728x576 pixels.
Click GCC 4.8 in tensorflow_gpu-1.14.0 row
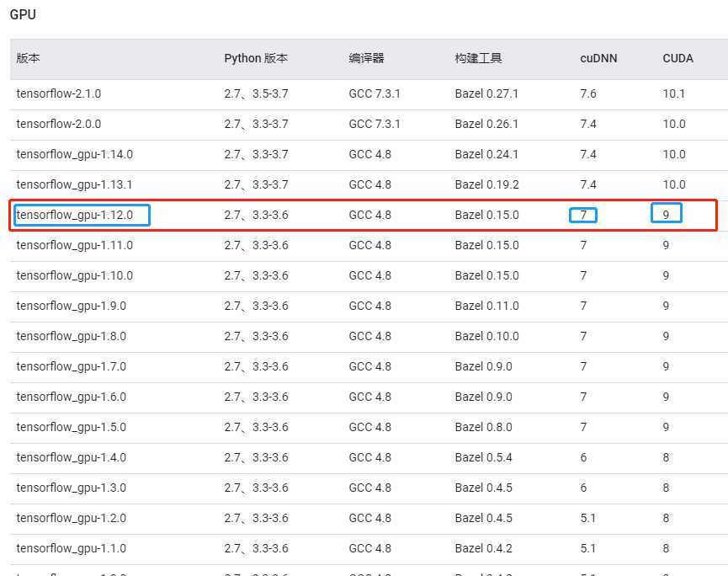(369, 154)
